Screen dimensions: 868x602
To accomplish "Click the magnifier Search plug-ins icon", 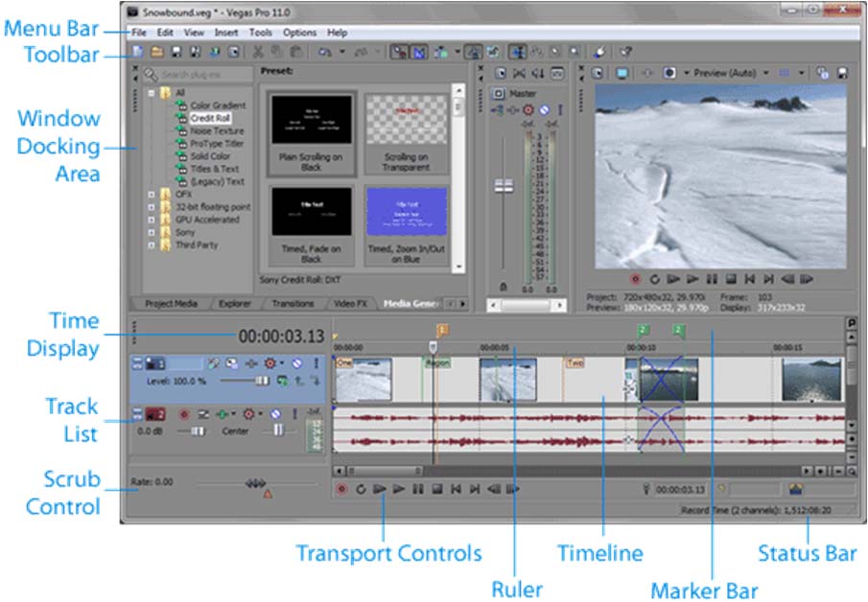I will coord(150,74).
